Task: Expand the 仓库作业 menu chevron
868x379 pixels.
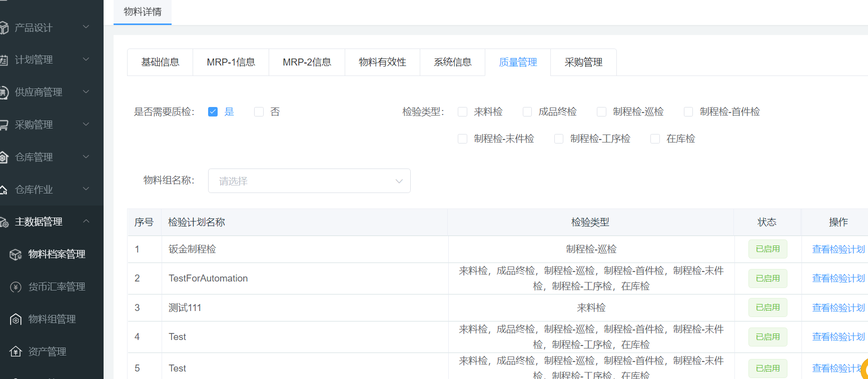Action: [x=86, y=189]
